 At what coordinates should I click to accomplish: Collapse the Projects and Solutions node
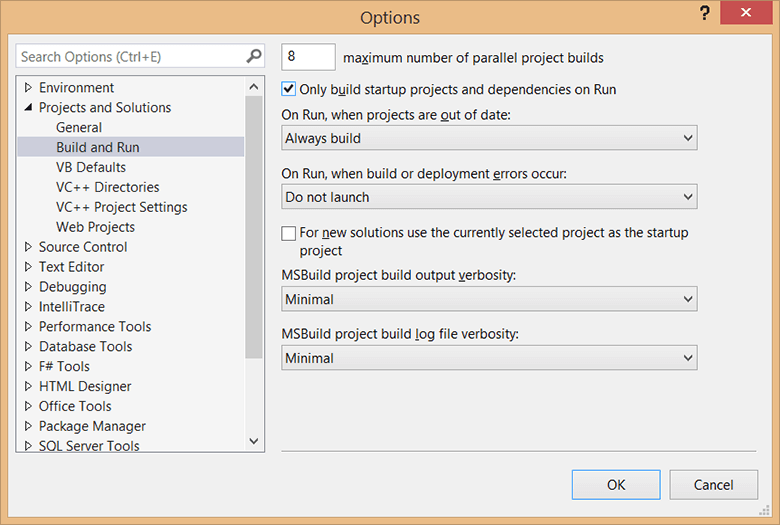coord(28,107)
